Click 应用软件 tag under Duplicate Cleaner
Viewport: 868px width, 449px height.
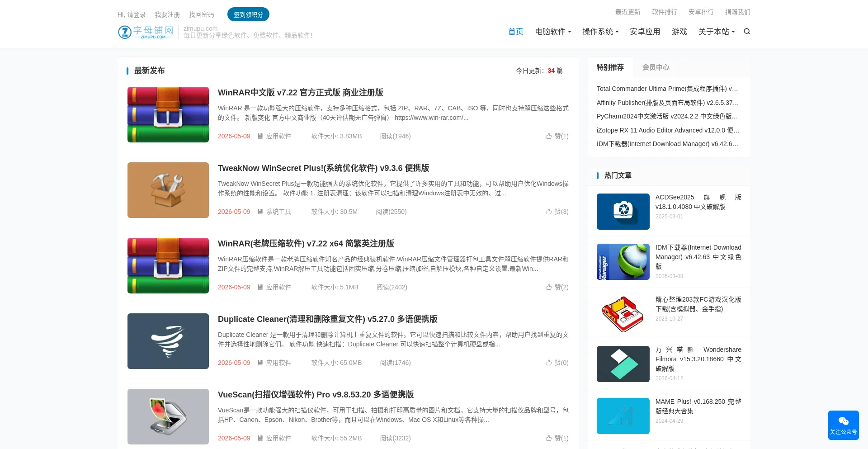pos(278,363)
